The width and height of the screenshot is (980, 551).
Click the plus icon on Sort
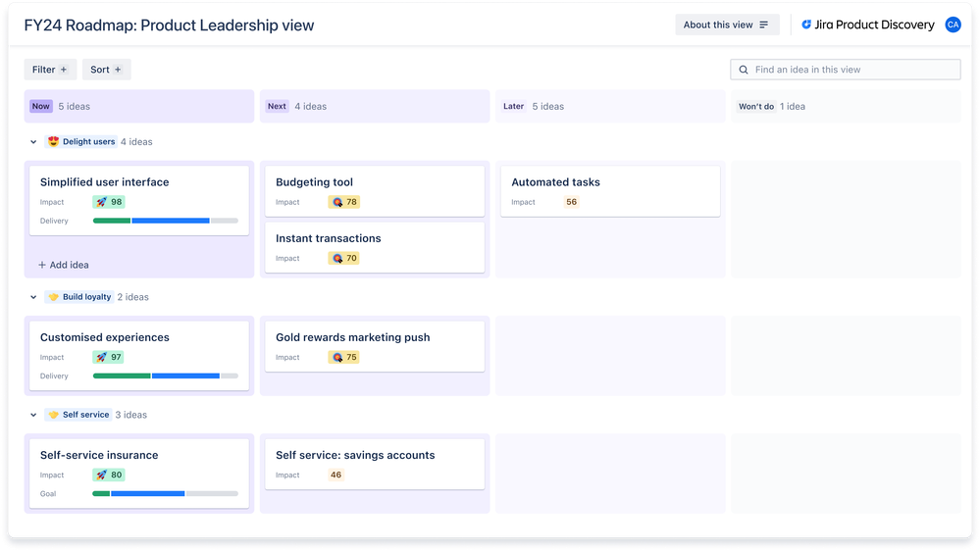click(x=118, y=70)
